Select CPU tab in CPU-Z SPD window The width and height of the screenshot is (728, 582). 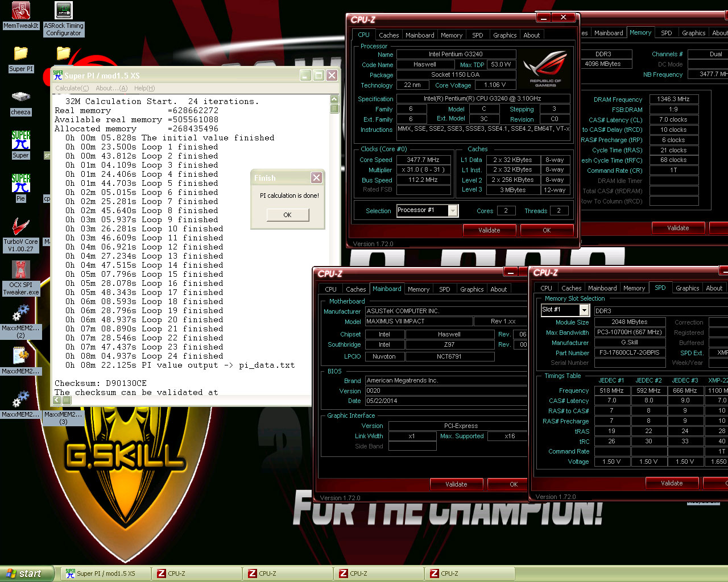(547, 288)
